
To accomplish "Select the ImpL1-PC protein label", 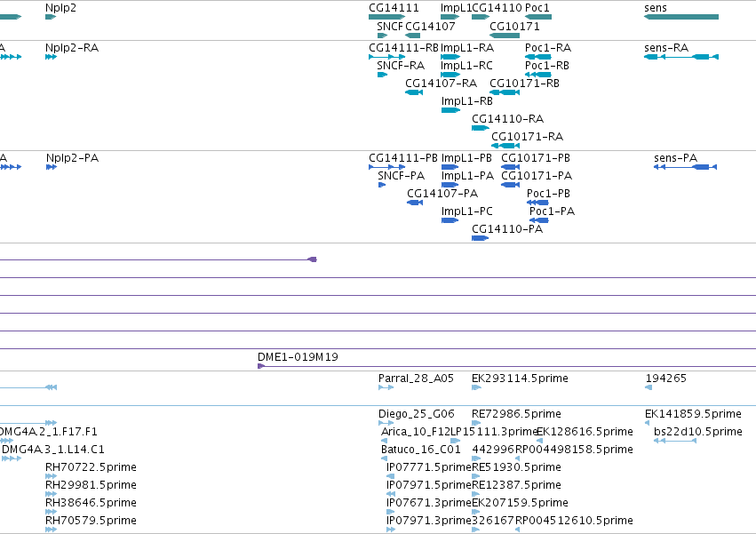I will pos(467,211).
